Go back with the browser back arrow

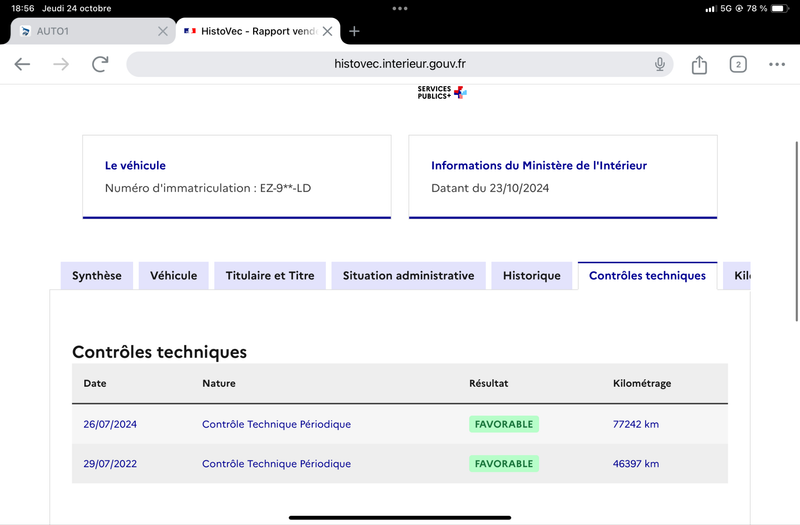[x=22, y=64]
